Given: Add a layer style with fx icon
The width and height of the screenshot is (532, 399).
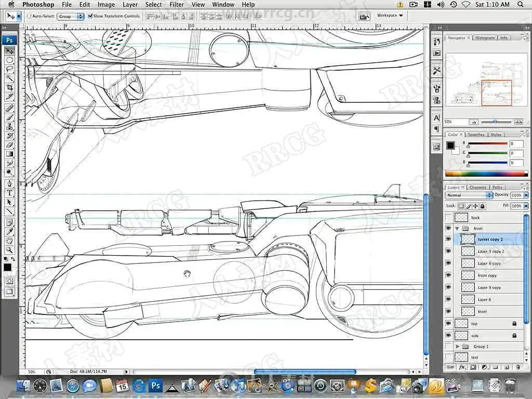Looking at the screenshot, I should 461,367.
